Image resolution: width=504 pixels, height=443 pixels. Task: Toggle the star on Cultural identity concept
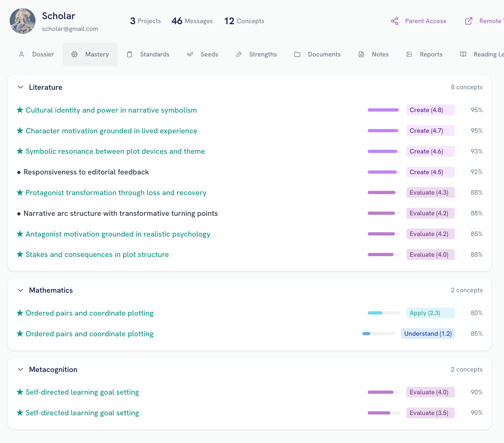(20, 110)
